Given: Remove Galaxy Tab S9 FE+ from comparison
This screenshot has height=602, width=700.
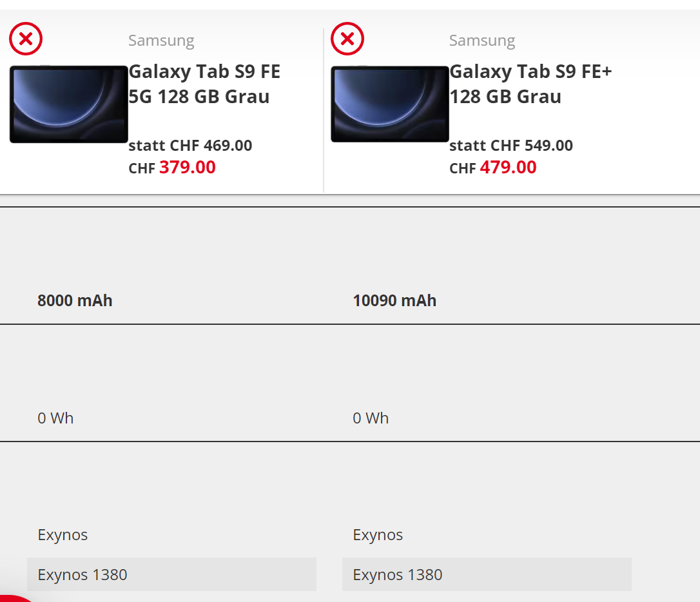Looking at the screenshot, I should [347, 39].
